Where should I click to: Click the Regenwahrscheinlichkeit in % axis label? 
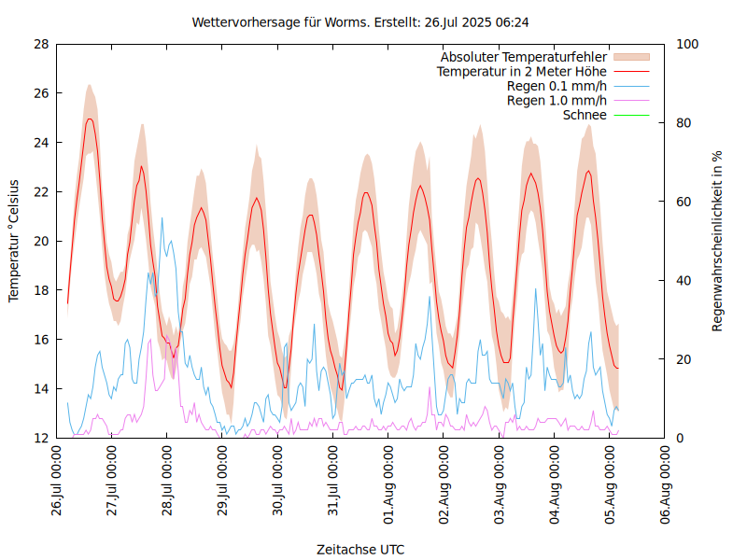(717, 241)
